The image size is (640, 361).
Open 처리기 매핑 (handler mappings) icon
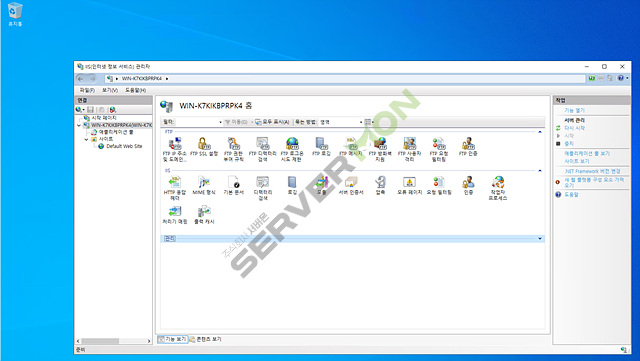[x=175, y=215]
